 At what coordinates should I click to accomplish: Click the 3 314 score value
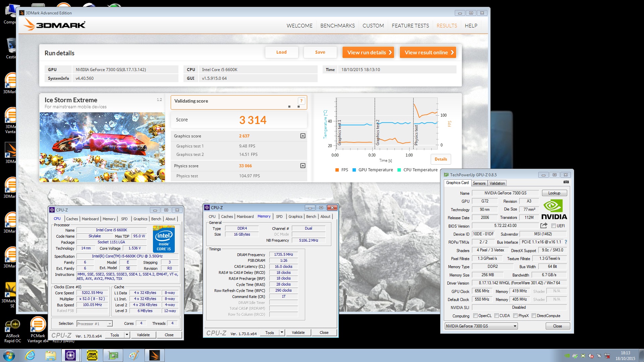point(253,120)
